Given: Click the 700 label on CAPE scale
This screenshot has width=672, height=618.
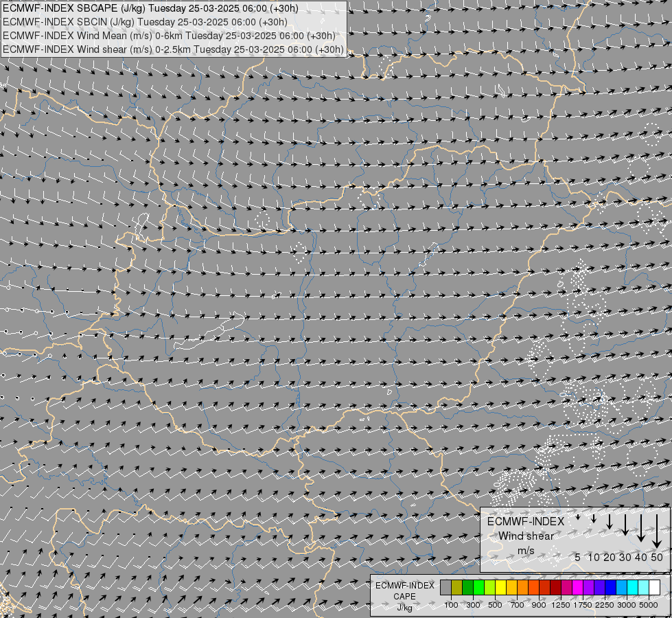Looking at the screenshot, I should tap(518, 605).
